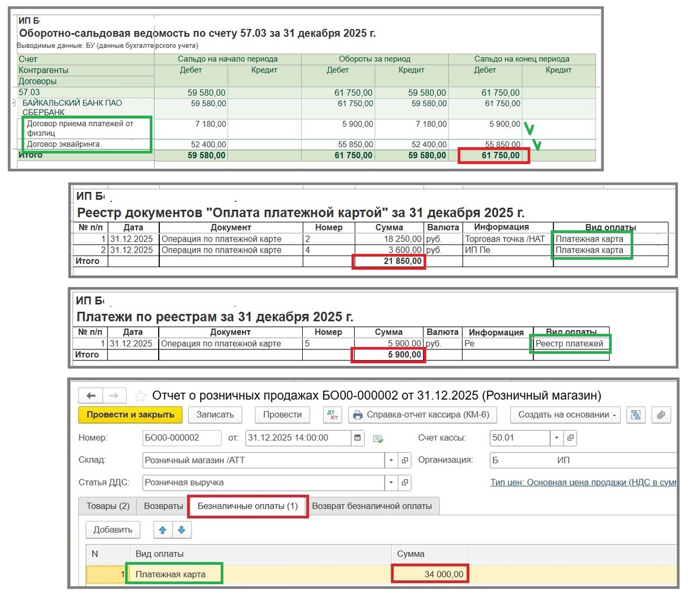The height and width of the screenshot is (602, 700).
Task: Click the Сумма column header in payments table
Action: (430, 554)
